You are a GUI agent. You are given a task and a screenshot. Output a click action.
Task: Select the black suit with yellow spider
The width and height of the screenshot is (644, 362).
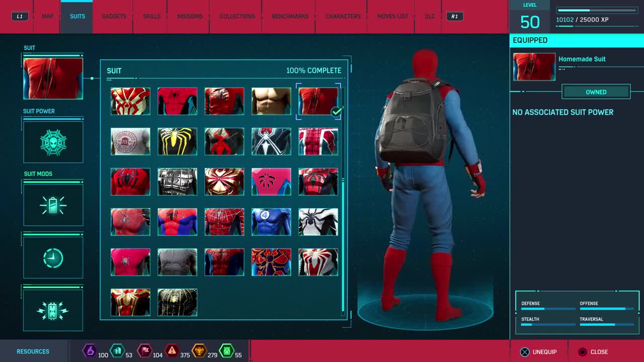click(x=177, y=141)
